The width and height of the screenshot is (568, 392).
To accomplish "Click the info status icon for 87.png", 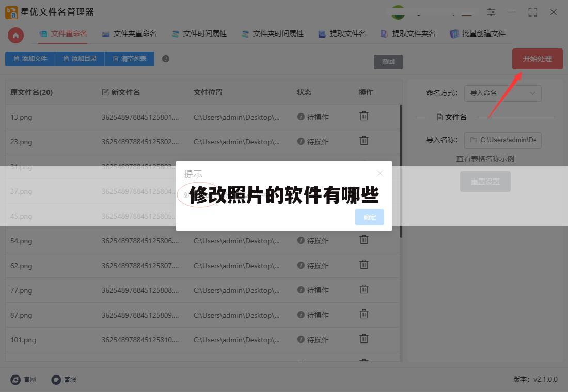I will coord(301,315).
